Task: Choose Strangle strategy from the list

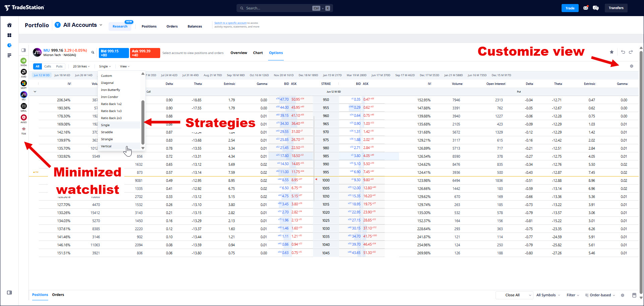Action: click(x=119, y=139)
